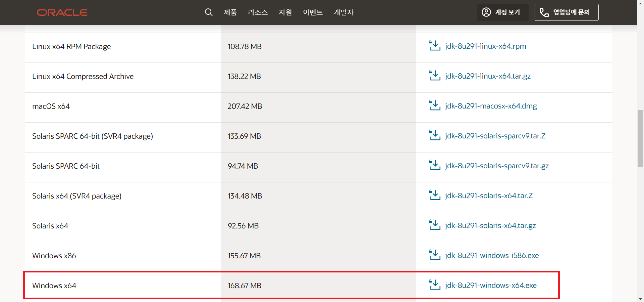Select 'macOS x64' row label

(51, 106)
